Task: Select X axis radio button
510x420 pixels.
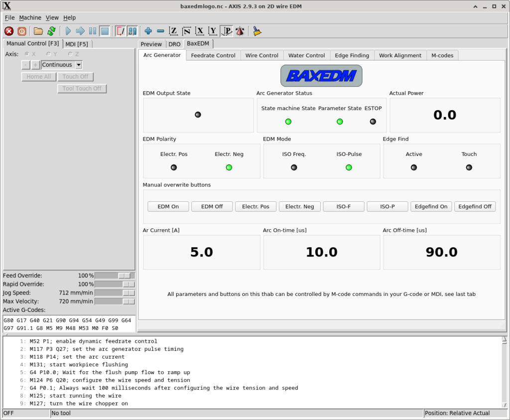Action: (27, 54)
